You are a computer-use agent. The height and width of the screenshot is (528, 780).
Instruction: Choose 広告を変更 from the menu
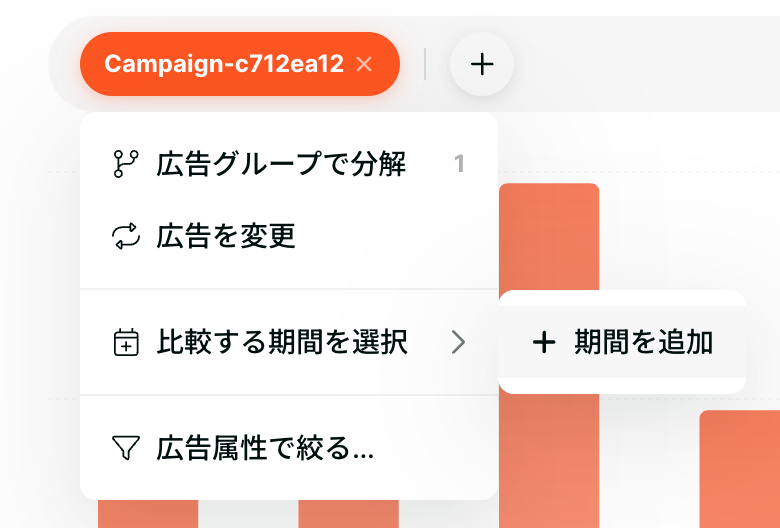289,236
